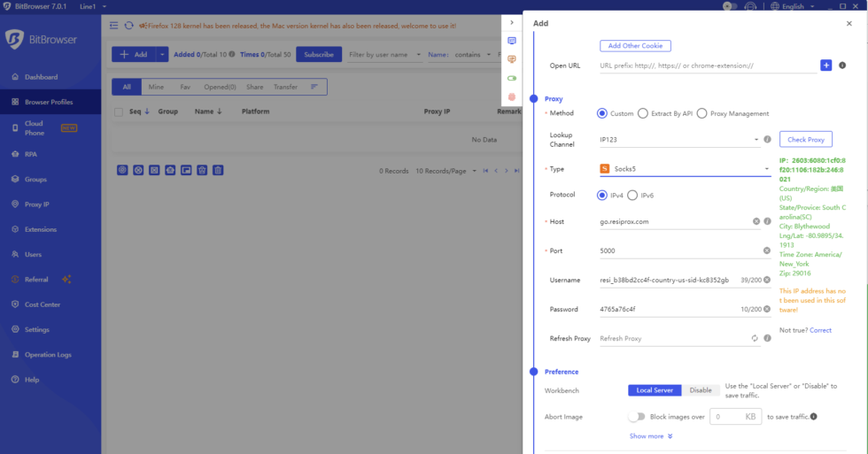This screenshot has height=454, width=868.
Task: Click into the Open URL input field
Action: pos(708,65)
